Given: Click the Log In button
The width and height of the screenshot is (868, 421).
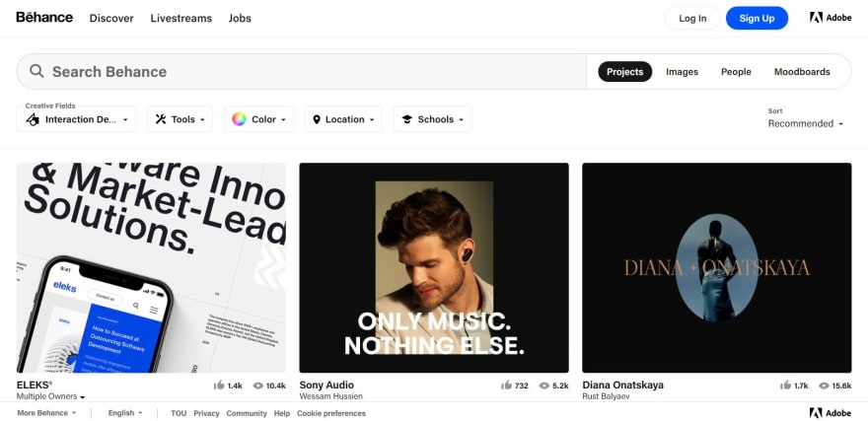Looking at the screenshot, I should click(x=692, y=19).
